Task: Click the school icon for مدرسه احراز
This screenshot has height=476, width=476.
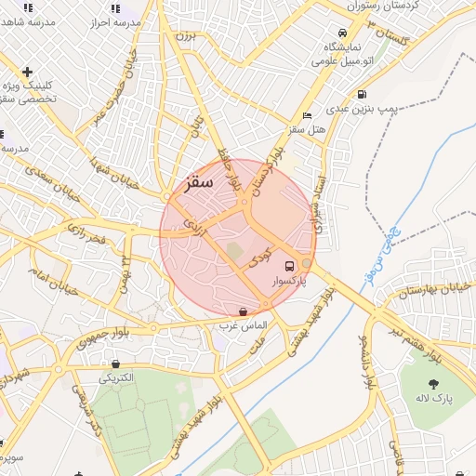Action: (x=115, y=8)
